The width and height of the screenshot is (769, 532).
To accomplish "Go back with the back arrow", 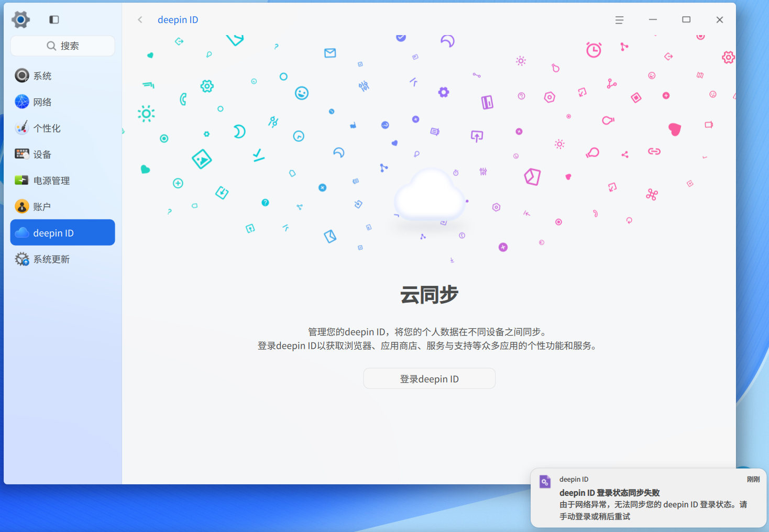I will (x=140, y=20).
